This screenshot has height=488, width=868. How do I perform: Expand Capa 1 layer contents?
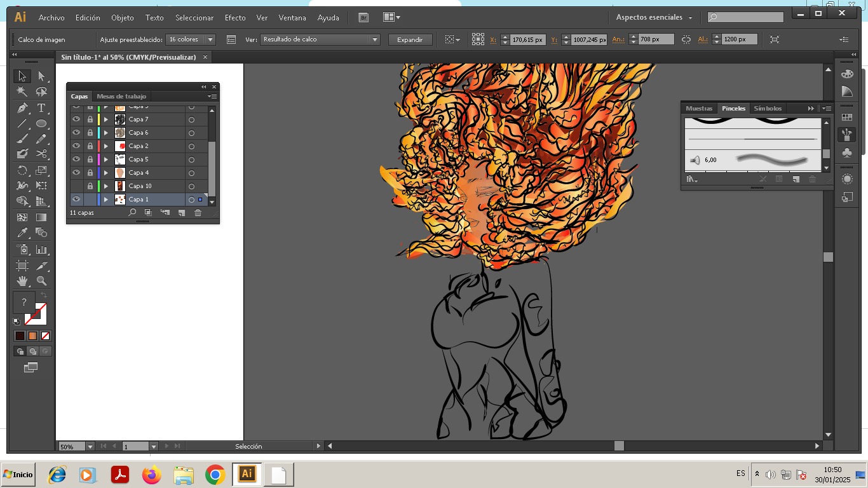(106, 200)
